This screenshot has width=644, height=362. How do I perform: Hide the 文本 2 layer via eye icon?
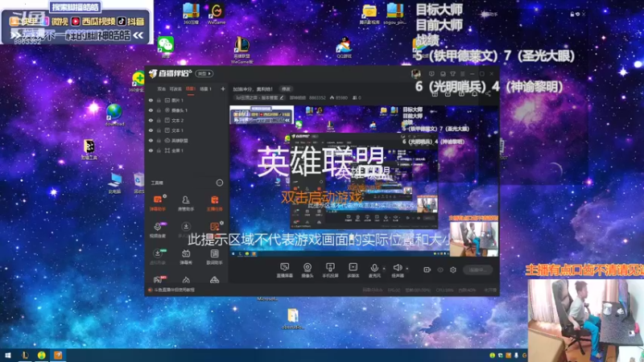tap(151, 120)
